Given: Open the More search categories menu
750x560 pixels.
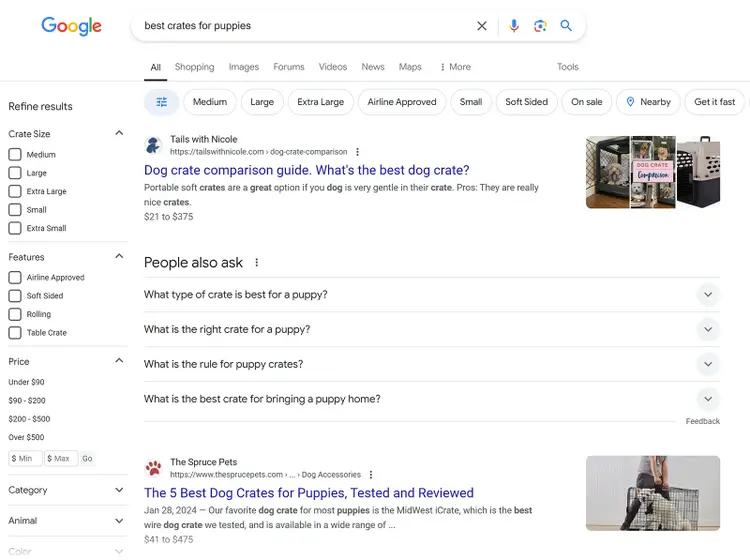Looking at the screenshot, I should click(455, 67).
